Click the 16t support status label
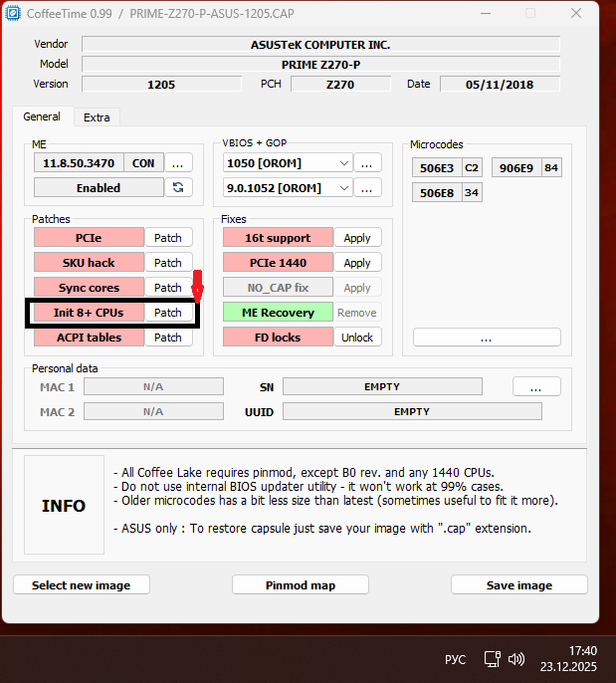Screen dimensions: 616x683 point(279,238)
